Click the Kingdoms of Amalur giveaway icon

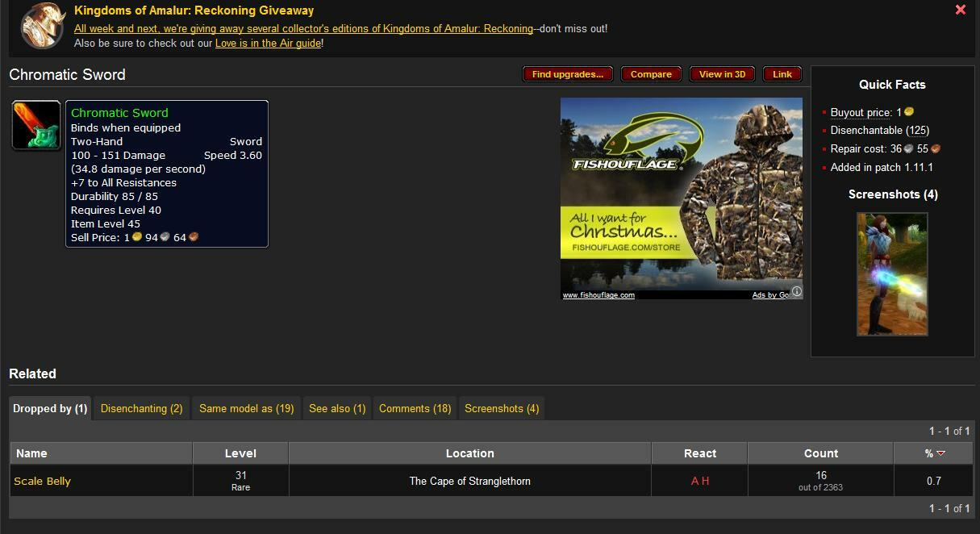(43, 27)
